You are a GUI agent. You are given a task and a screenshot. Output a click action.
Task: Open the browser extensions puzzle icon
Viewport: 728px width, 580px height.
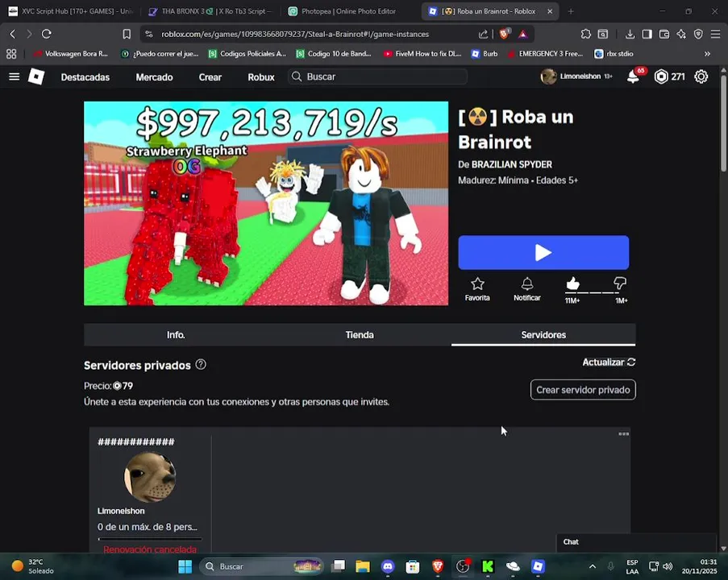586,34
